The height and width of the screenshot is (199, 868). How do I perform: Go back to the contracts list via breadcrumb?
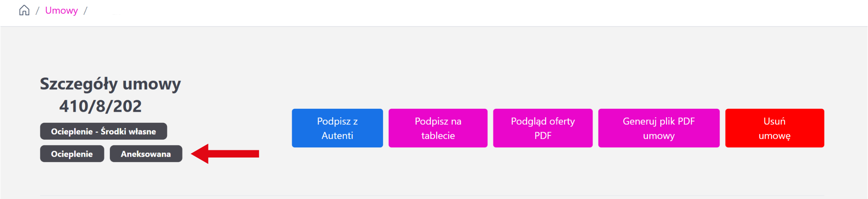click(61, 11)
